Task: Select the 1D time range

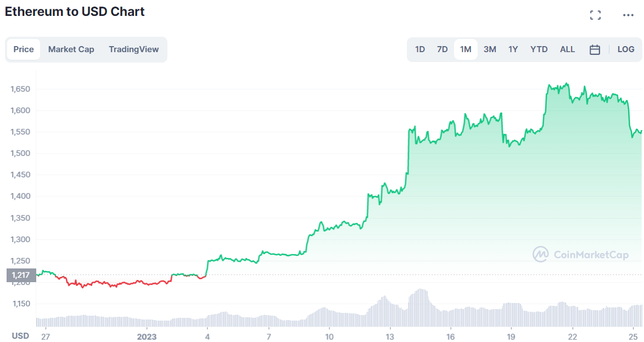Action: pyautogui.click(x=420, y=49)
